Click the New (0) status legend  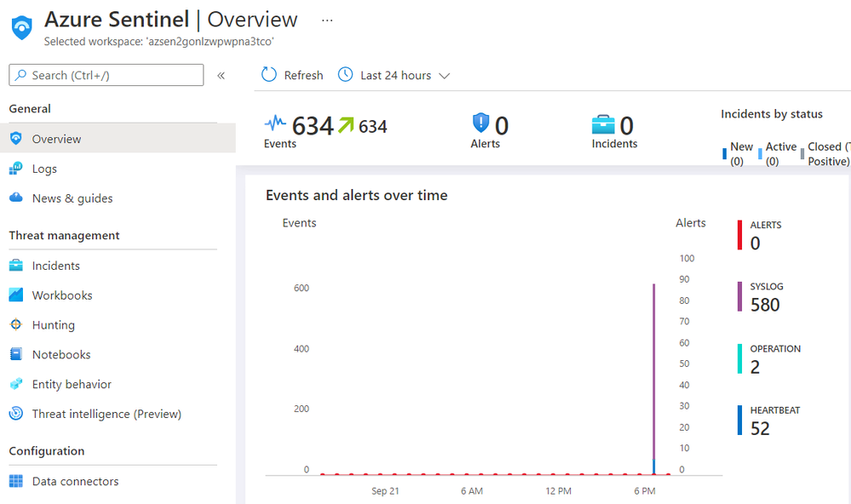click(x=738, y=153)
